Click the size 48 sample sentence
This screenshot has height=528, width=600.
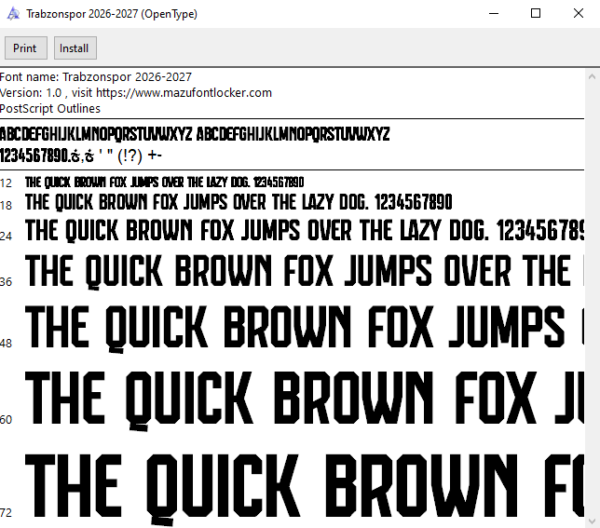pyautogui.click(x=305, y=328)
